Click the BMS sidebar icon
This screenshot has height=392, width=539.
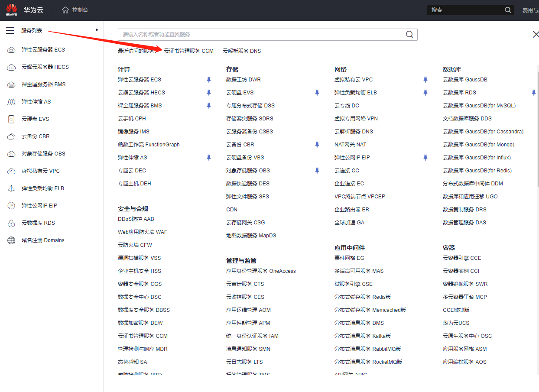click(x=12, y=84)
